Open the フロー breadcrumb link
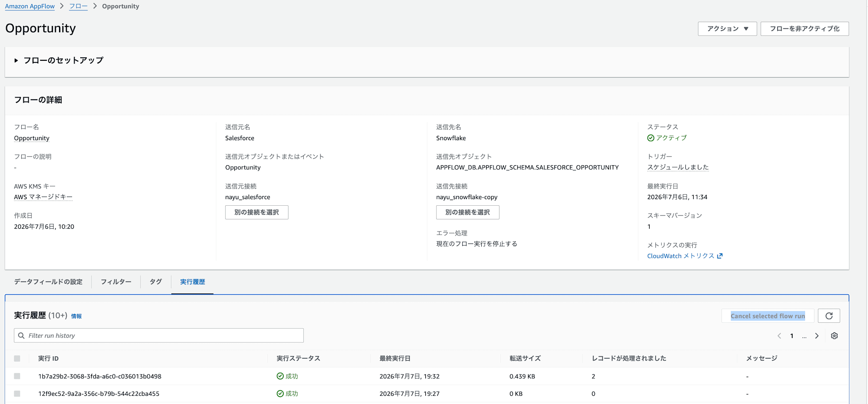This screenshot has width=868, height=404. (78, 6)
